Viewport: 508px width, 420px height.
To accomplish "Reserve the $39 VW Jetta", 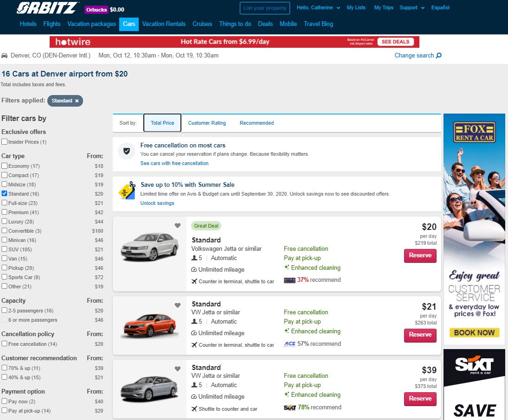I will (420, 399).
